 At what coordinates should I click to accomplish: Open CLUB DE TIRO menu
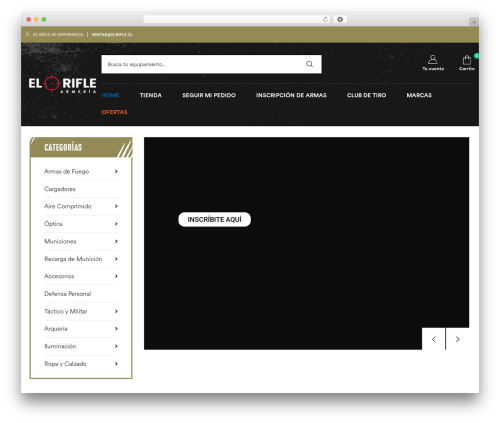(366, 95)
